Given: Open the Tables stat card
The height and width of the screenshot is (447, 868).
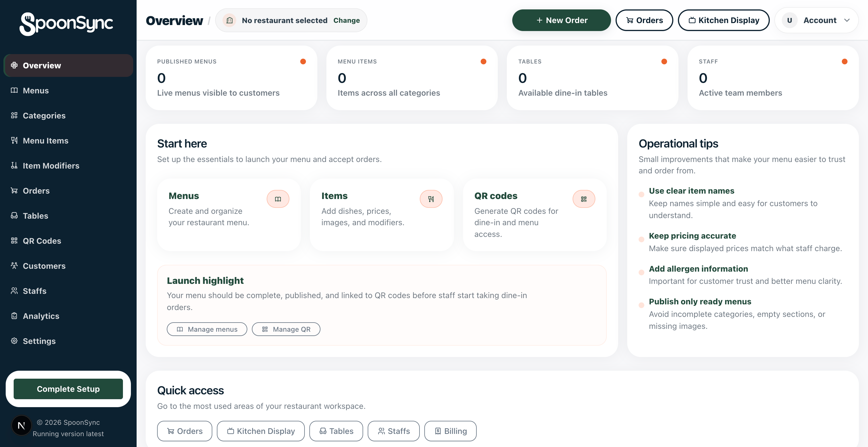Looking at the screenshot, I should click(592, 78).
